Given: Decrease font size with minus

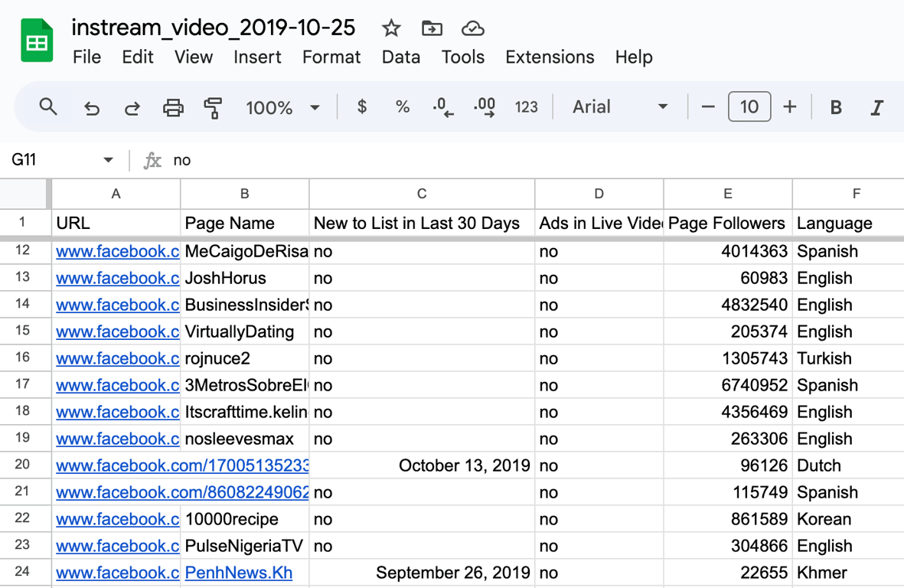Looking at the screenshot, I should [708, 106].
